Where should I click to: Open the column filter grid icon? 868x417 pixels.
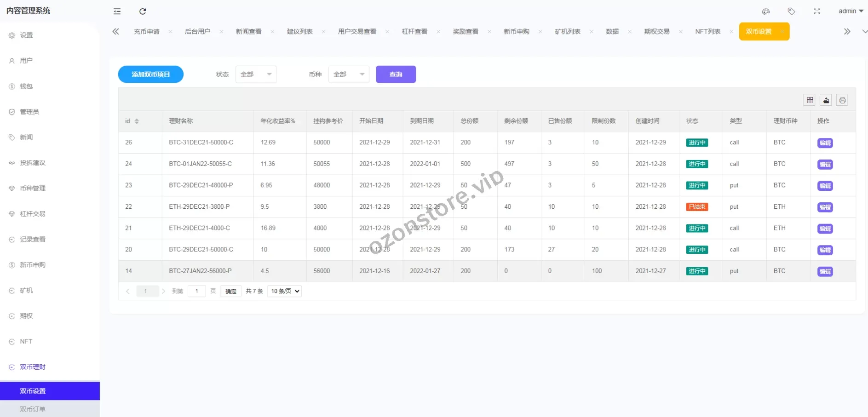click(810, 100)
